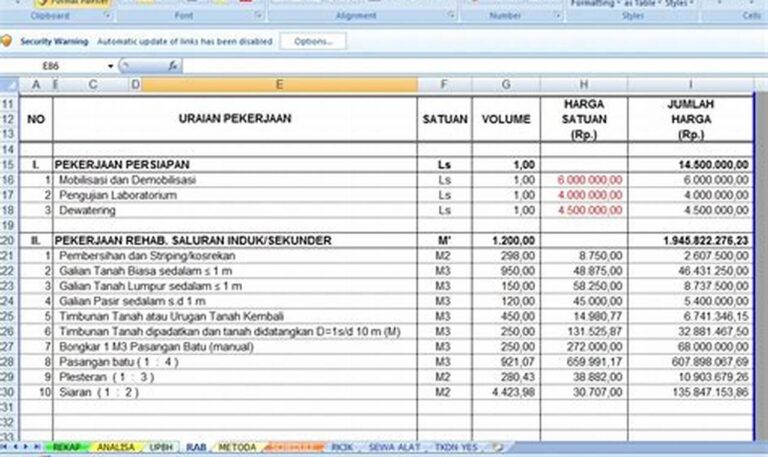Select the Pengujian Laboratorium cell
Screen dimensions: 768x457
pos(235,195)
